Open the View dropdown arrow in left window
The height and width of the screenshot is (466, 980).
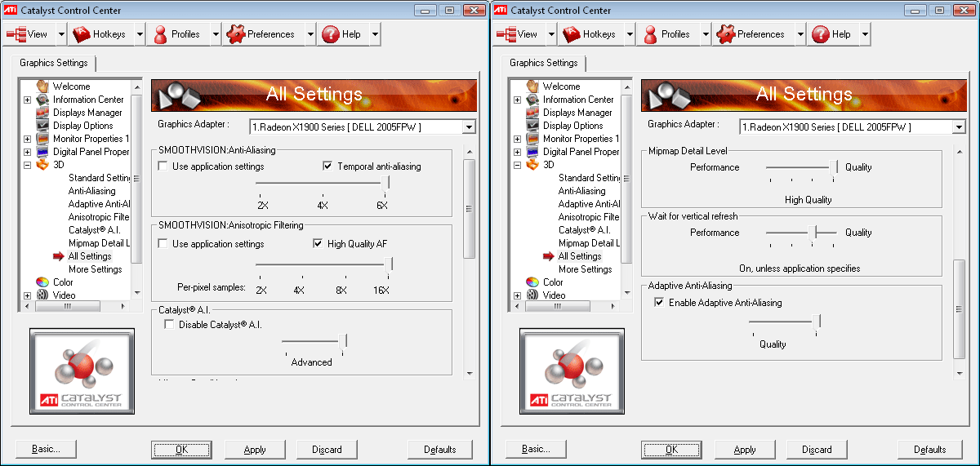click(x=61, y=34)
